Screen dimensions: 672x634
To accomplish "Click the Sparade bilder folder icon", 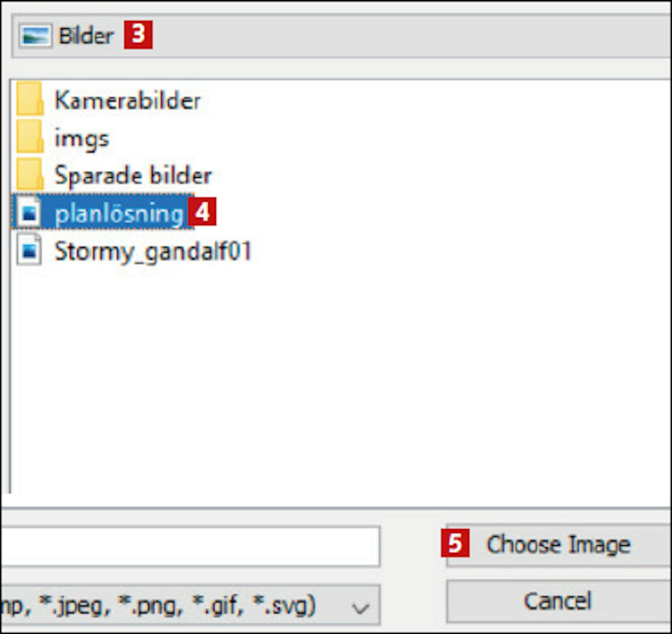I will [x=30, y=175].
